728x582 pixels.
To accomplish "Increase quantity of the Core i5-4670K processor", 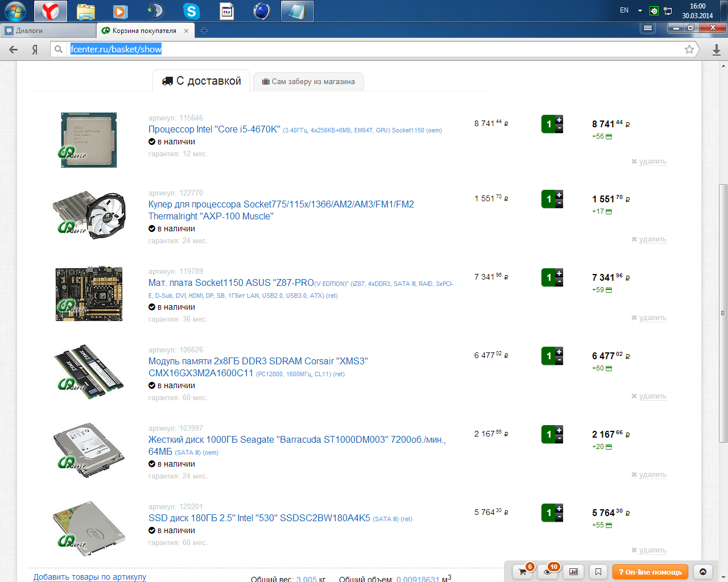I will click(x=559, y=119).
